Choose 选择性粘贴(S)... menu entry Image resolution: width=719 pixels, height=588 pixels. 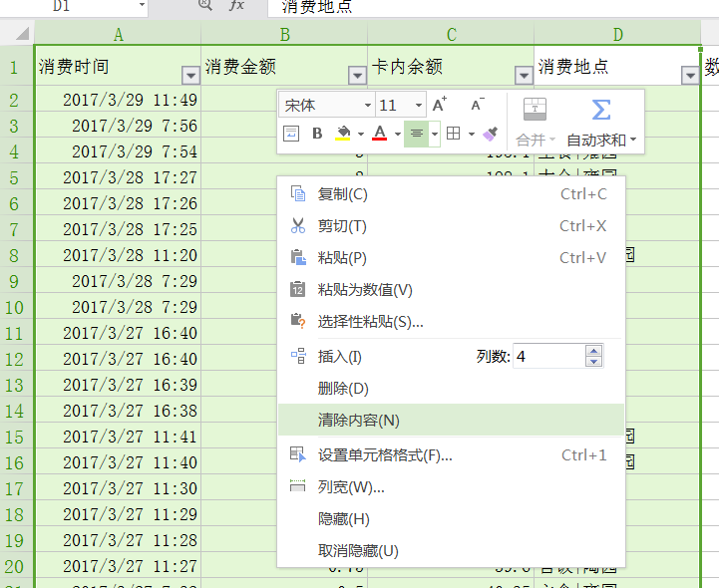[451, 321]
